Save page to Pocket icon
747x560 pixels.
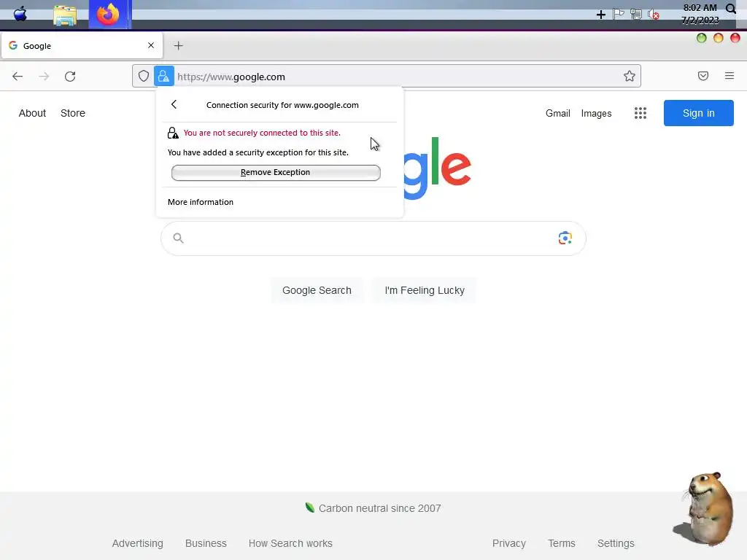[x=703, y=76]
